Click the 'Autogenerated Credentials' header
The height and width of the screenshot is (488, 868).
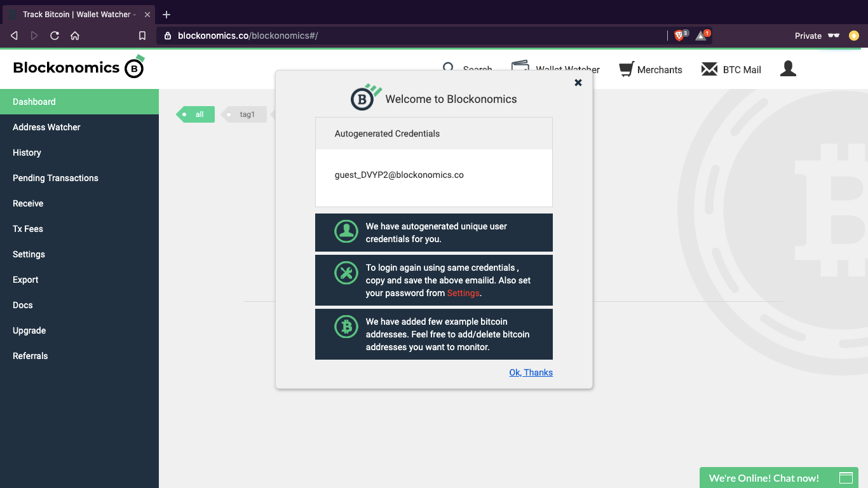tap(434, 133)
